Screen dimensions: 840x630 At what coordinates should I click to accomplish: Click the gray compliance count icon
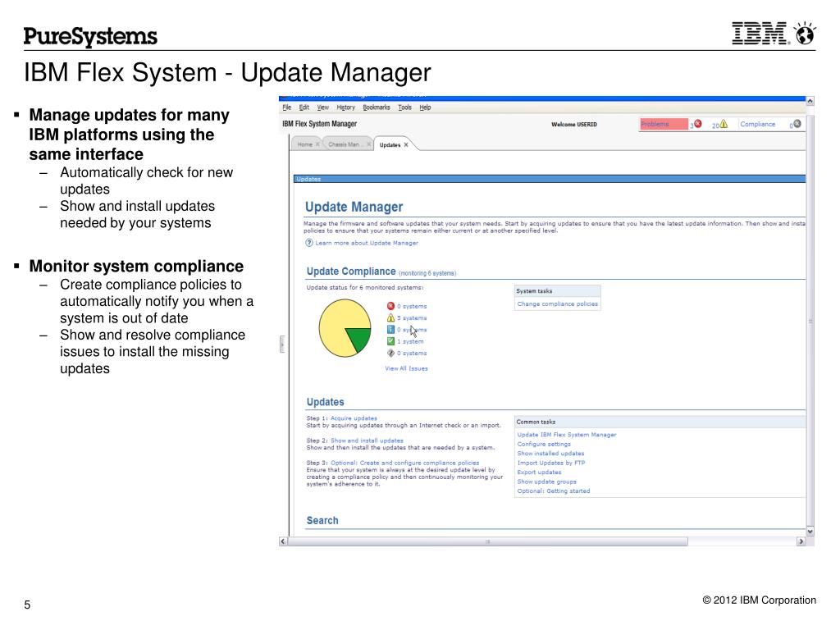click(797, 124)
